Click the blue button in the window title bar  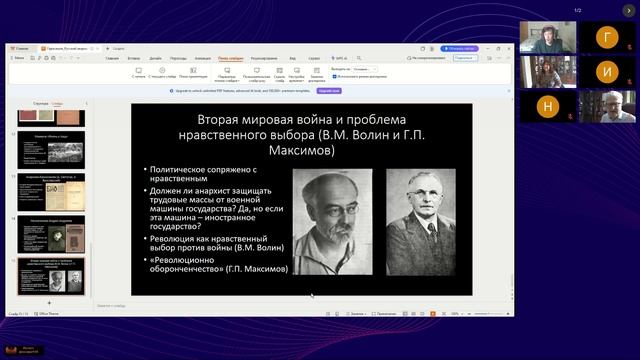coord(460,49)
